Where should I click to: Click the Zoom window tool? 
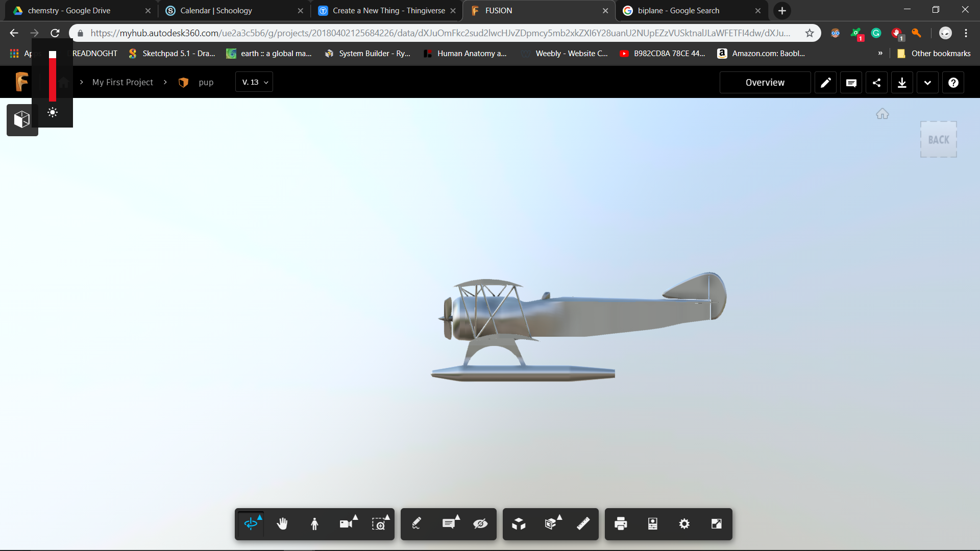pos(379,524)
